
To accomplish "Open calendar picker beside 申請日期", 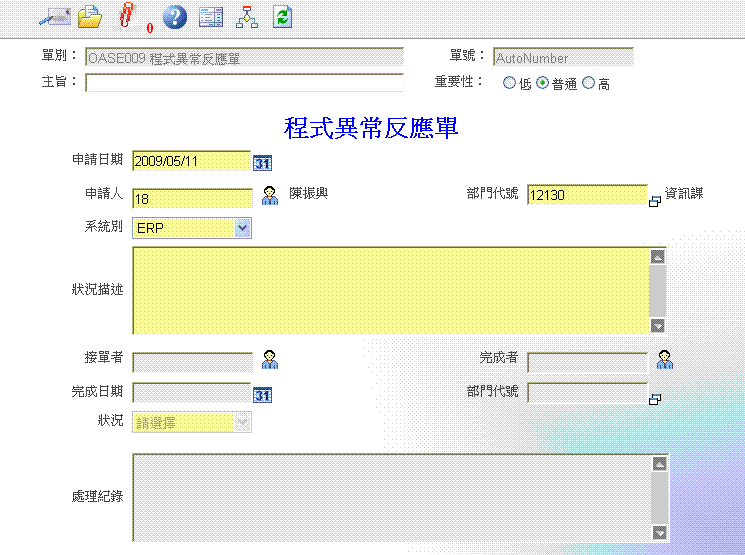I will (x=262, y=162).
